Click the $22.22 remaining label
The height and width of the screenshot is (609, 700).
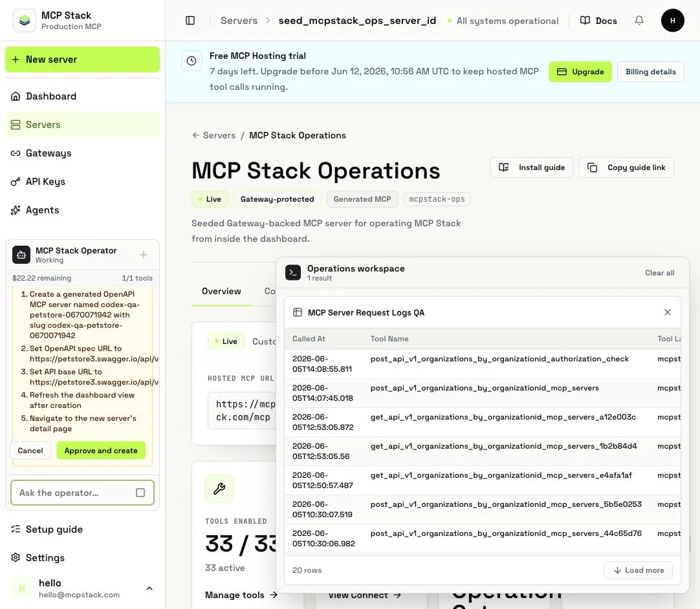tap(41, 278)
